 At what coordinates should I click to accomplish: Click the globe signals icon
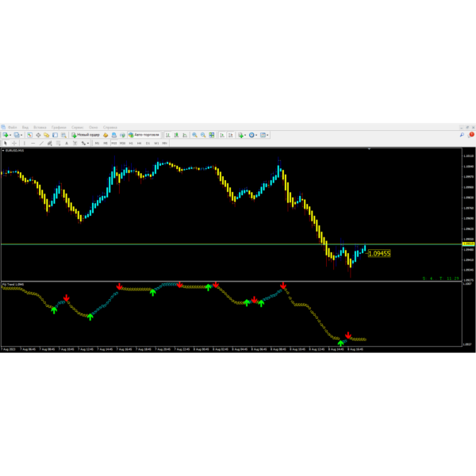(x=122, y=135)
